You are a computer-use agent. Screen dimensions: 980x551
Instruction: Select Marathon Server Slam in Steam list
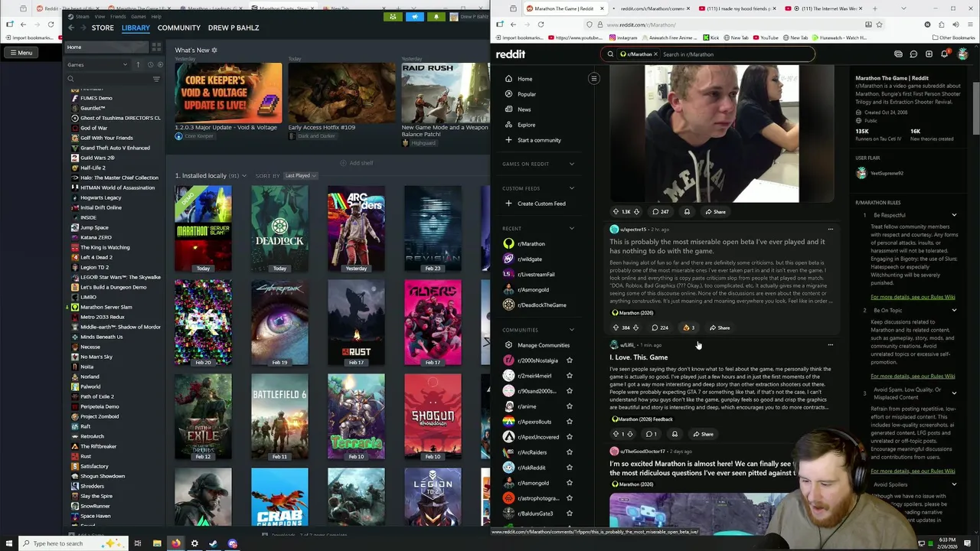106,307
